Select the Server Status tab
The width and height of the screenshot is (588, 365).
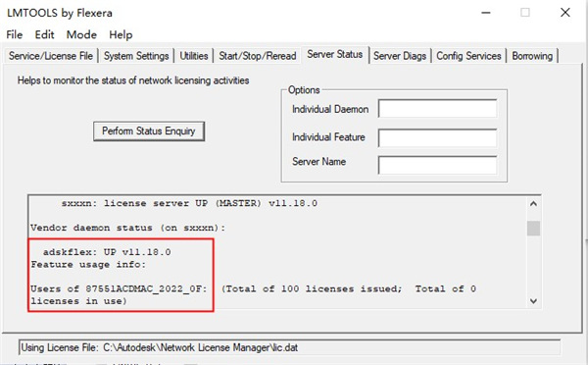pos(335,54)
